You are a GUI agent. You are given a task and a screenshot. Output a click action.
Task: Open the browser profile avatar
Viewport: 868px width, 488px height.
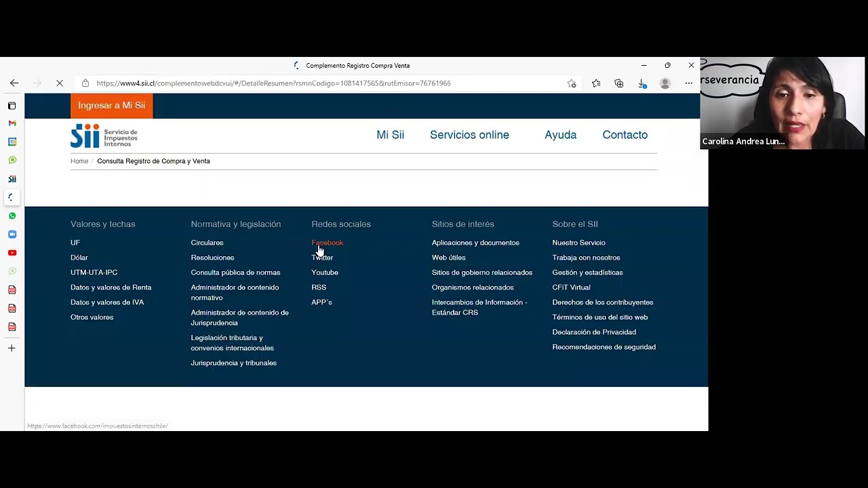click(x=665, y=83)
